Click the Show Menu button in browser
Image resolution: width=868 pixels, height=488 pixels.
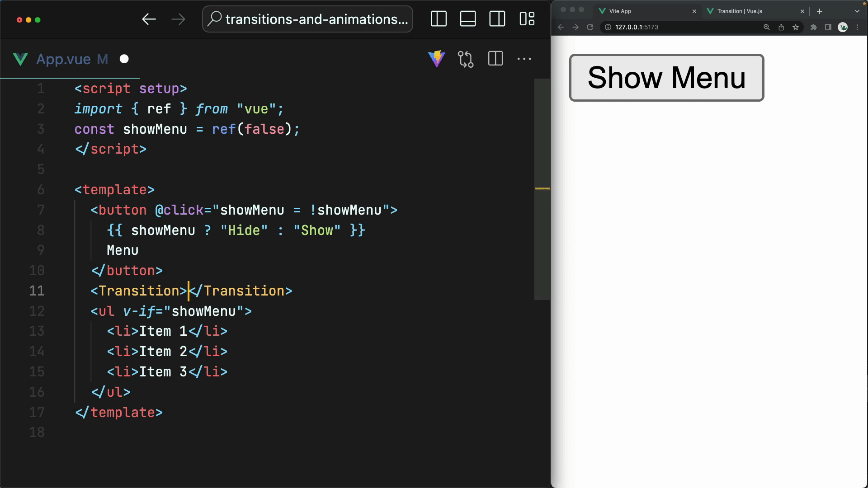tap(666, 78)
